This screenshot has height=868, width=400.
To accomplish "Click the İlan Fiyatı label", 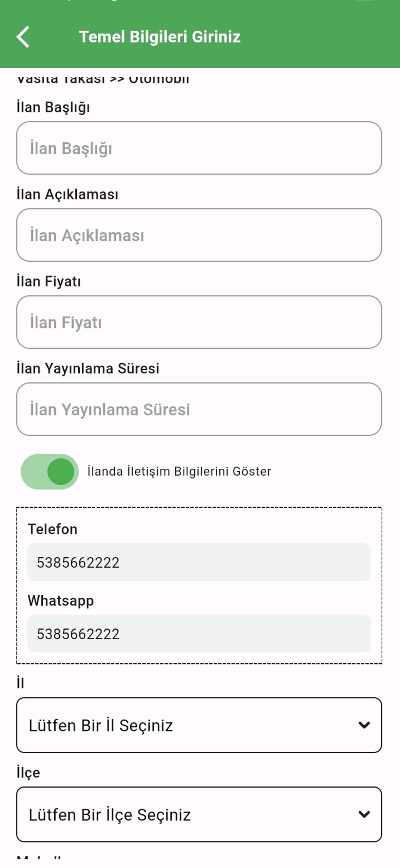I will [x=49, y=281].
